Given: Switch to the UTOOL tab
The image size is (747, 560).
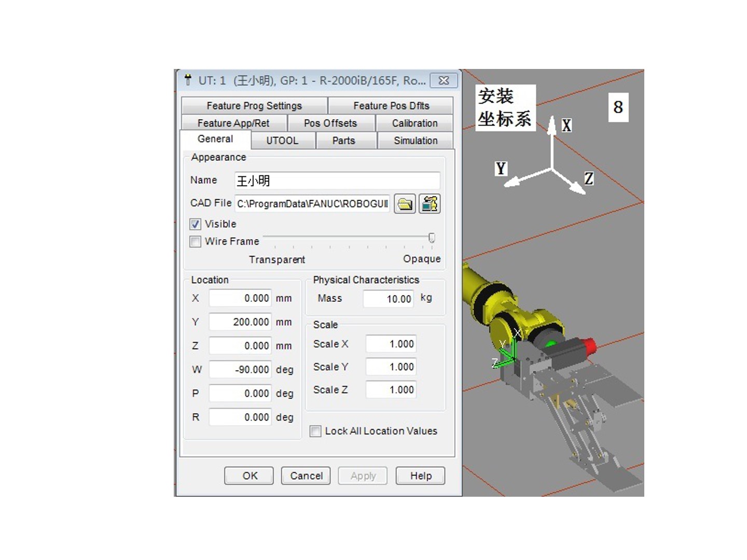Looking at the screenshot, I should tap(283, 141).
